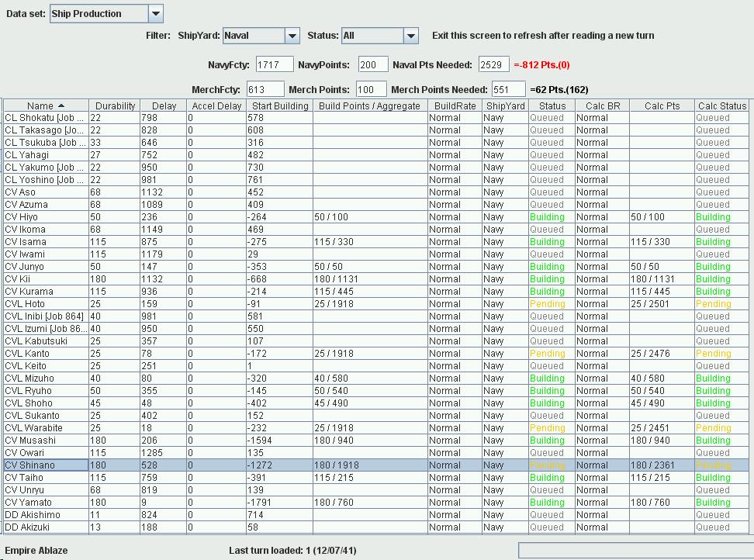Viewport: 754px width, 560px height.
Task: Select the CVL Mizuho row name
Action: coord(47,379)
